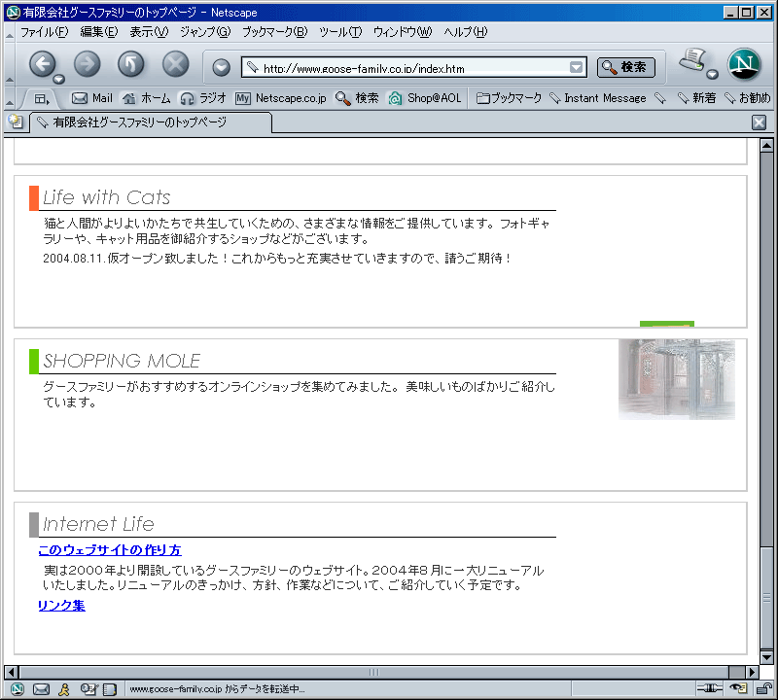
Task: Click 新着 bookmark in personal toolbar
Action: point(696,98)
